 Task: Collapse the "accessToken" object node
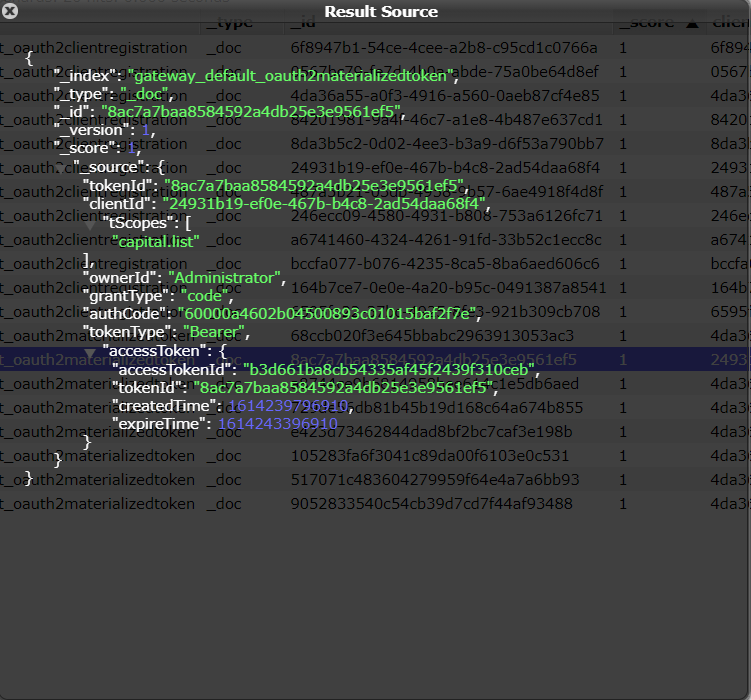point(91,353)
